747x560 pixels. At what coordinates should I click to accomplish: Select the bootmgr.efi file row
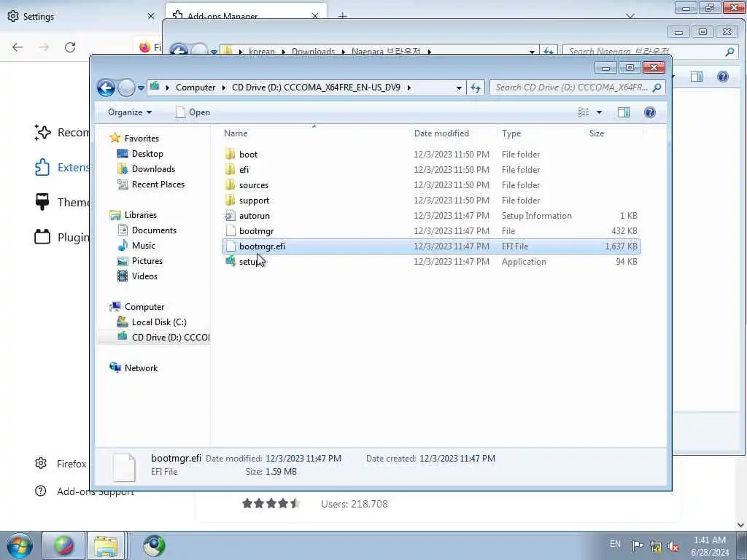tap(430, 246)
